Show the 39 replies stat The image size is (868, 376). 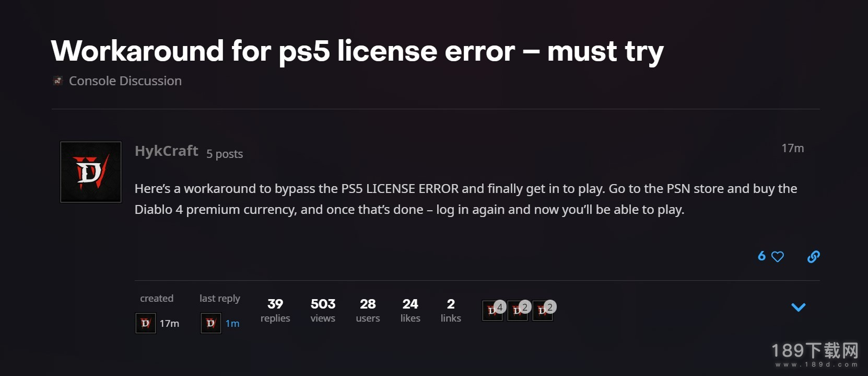275,311
